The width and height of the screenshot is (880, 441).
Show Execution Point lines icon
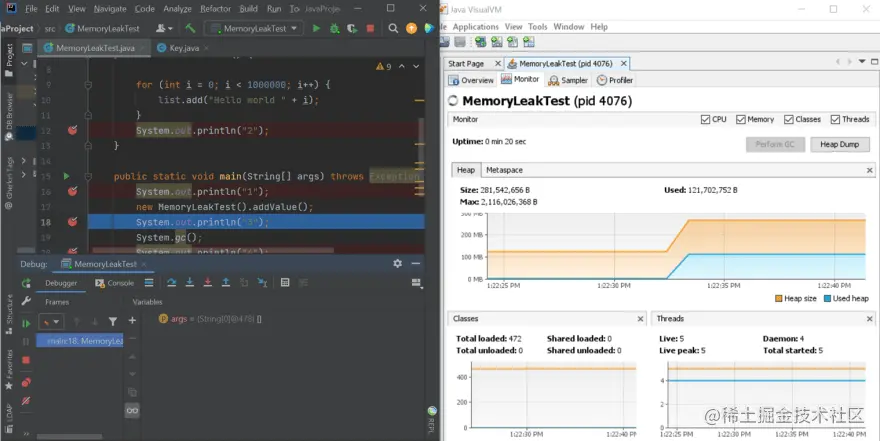tap(149, 283)
